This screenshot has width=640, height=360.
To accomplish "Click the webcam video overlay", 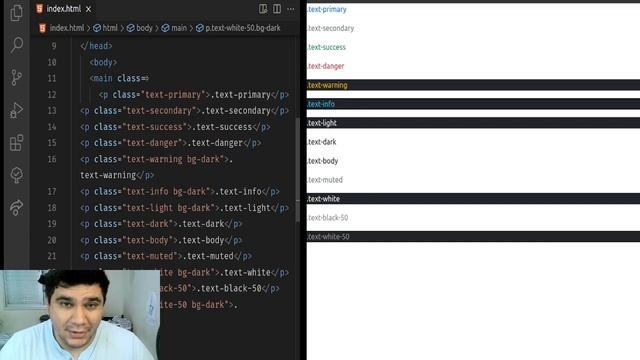I will tap(80, 315).
